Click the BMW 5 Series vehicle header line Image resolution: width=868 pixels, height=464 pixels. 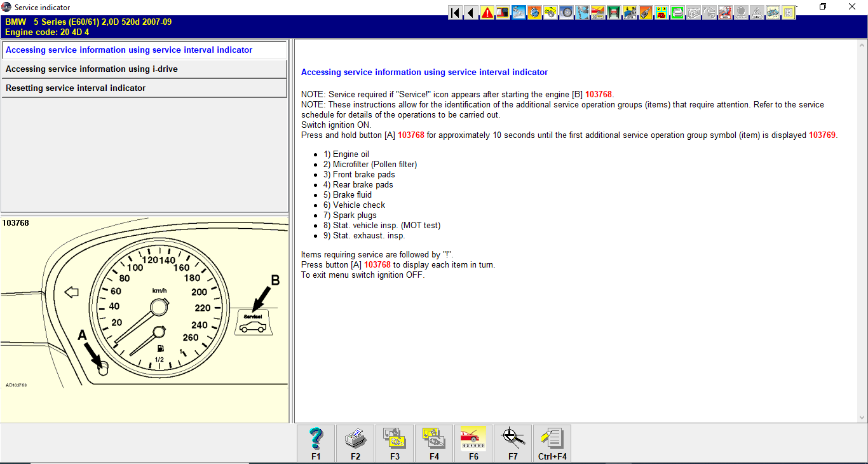coord(88,22)
